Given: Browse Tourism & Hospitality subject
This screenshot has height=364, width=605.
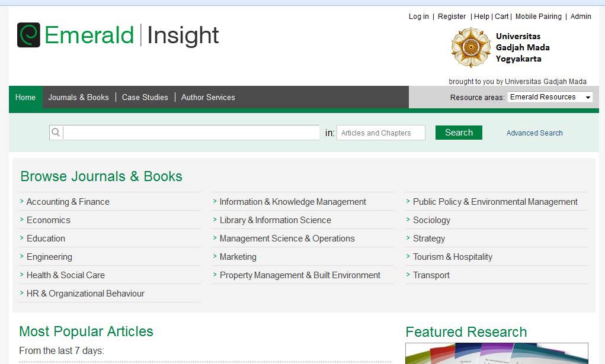Looking at the screenshot, I should coord(453,257).
